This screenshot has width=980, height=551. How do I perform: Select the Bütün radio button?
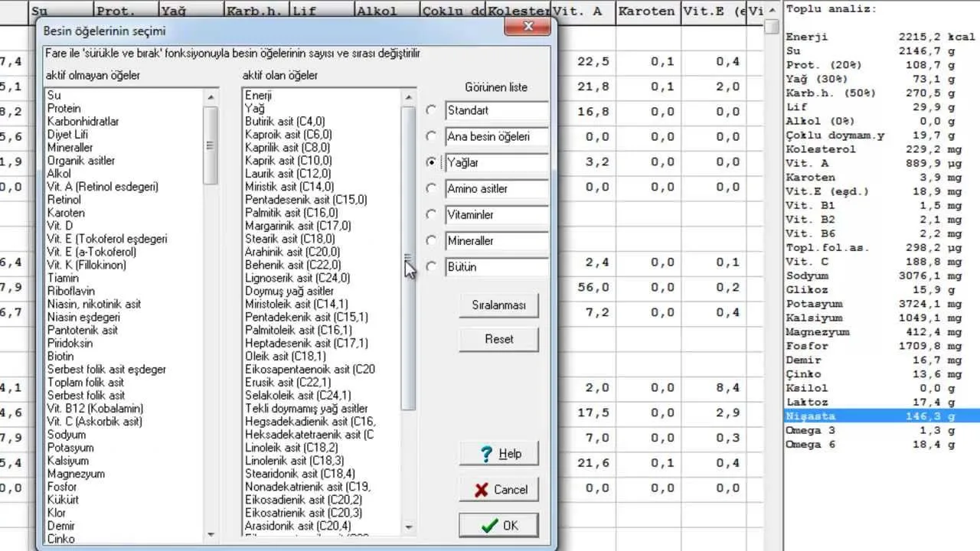tap(432, 266)
